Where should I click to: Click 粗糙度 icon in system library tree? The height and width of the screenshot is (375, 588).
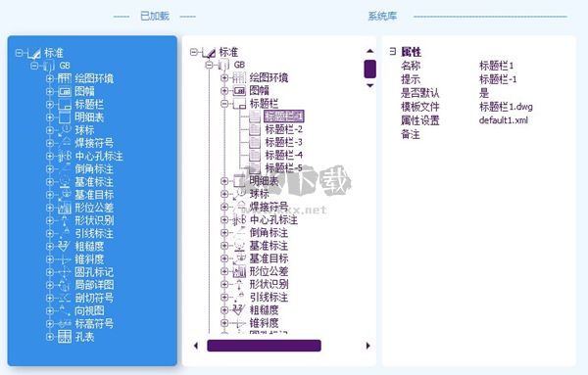pyautogui.click(x=240, y=309)
